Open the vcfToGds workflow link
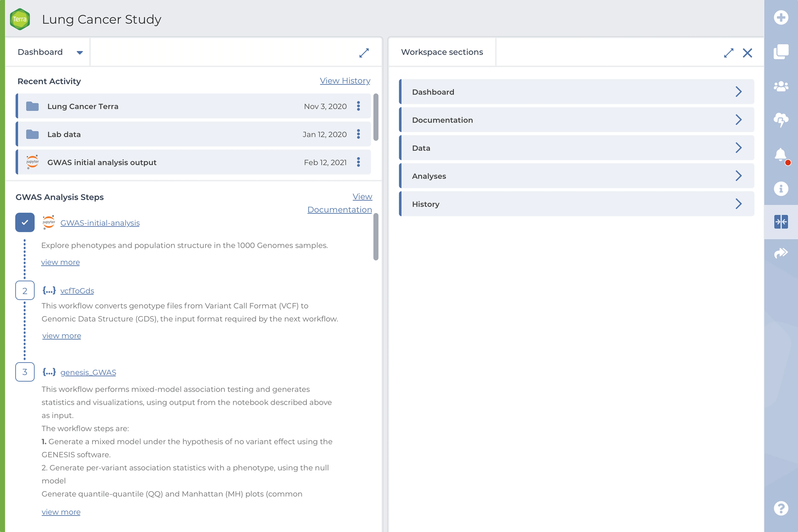The width and height of the screenshot is (798, 532). [77, 291]
